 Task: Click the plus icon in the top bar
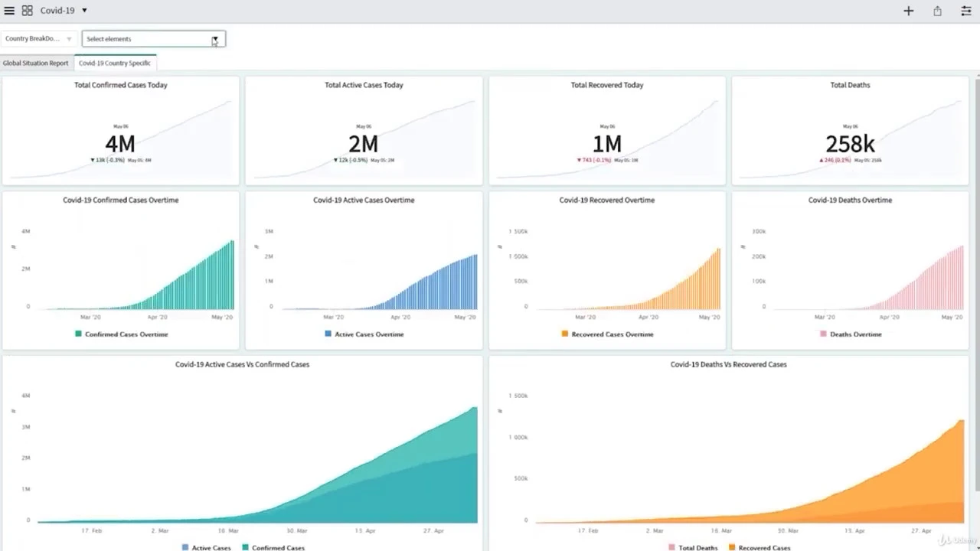(908, 11)
